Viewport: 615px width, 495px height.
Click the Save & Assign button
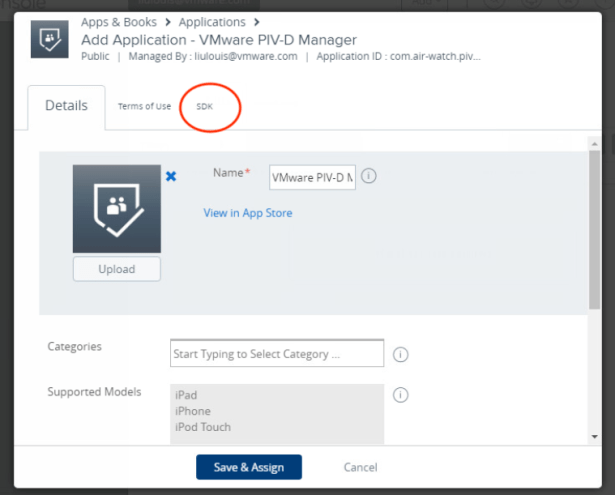pyautogui.click(x=249, y=467)
